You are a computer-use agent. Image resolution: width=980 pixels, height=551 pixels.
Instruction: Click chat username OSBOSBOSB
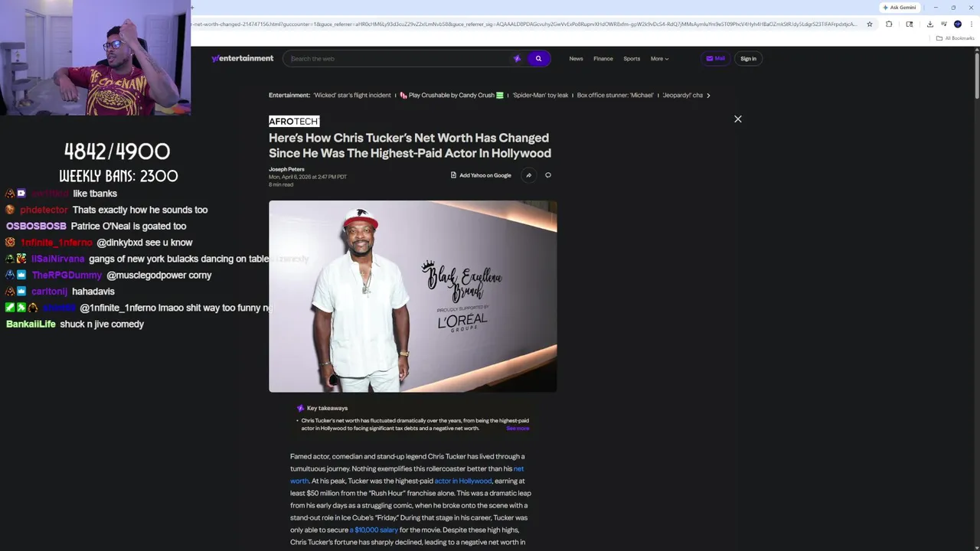click(x=36, y=227)
